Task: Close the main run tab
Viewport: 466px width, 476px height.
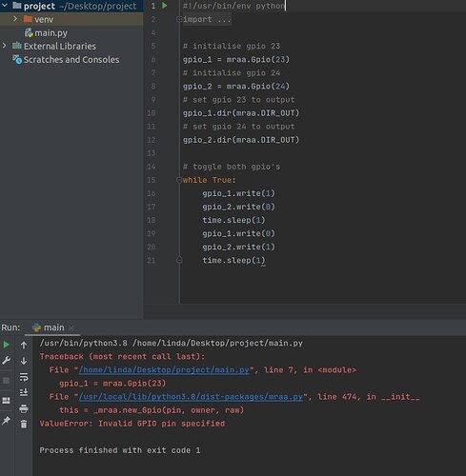Action: [x=71, y=327]
